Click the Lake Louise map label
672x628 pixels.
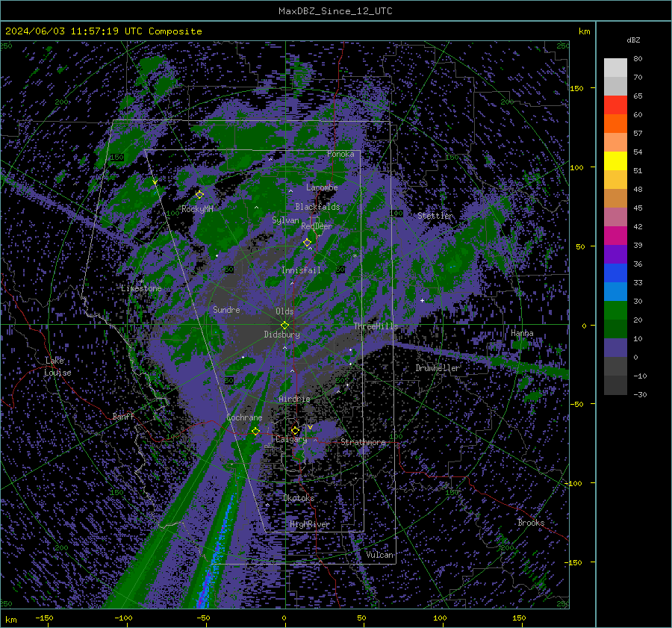pos(57,367)
